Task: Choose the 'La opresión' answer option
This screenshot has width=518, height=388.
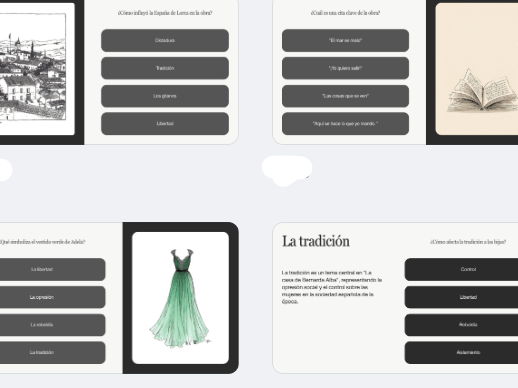Action: click(x=52, y=297)
